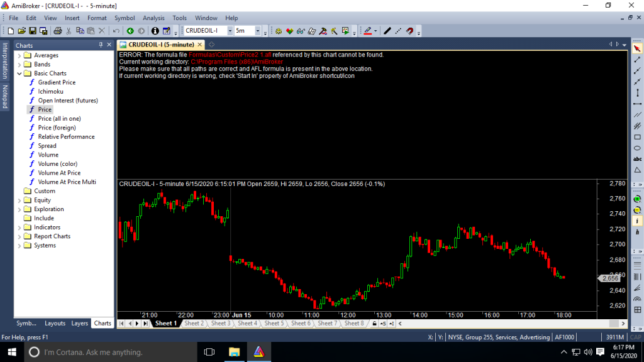
Task: Open the quote editor icon with the pencil
Action: point(166,31)
